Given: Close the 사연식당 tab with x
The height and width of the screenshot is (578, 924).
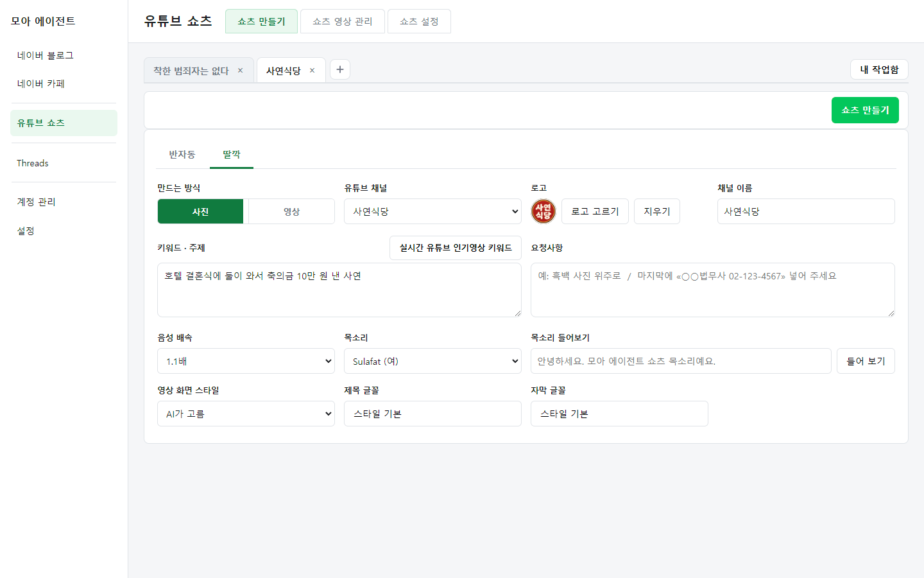Looking at the screenshot, I should click(x=312, y=71).
